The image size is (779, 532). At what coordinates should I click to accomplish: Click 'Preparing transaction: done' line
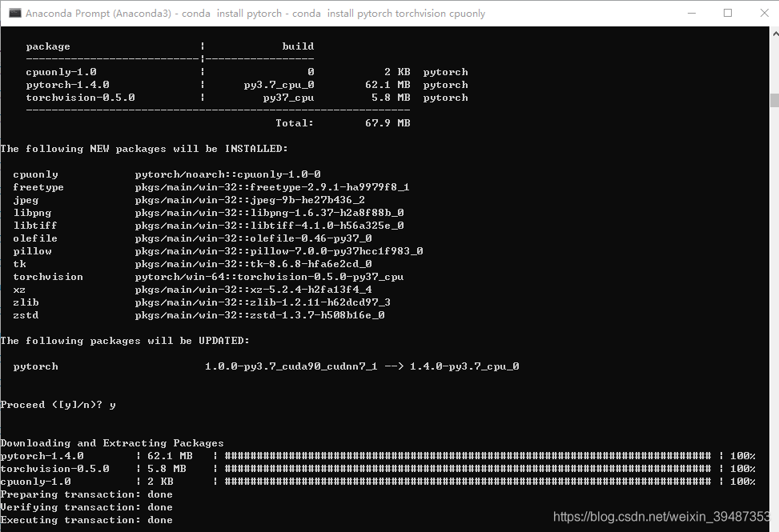click(x=86, y=494)
